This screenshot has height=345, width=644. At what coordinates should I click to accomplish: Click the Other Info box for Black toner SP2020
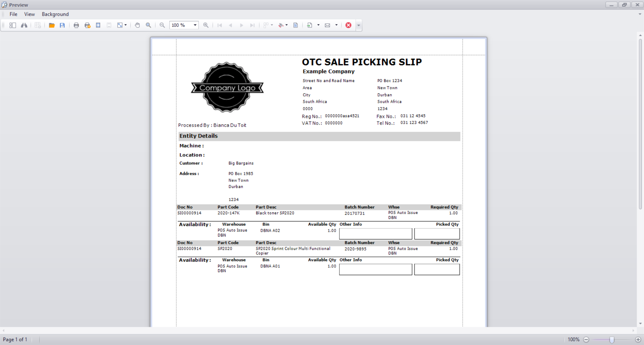tap(376, 233)
